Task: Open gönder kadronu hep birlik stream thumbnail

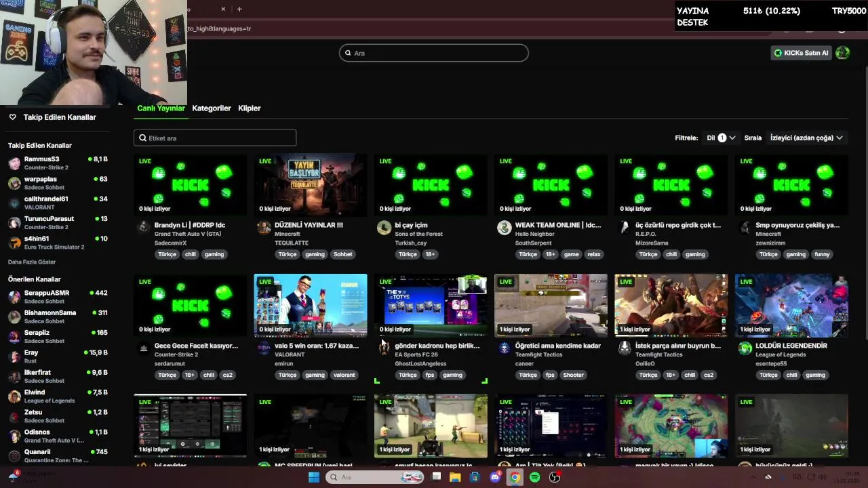Action: pyautogui.click(x=431, y=306)
